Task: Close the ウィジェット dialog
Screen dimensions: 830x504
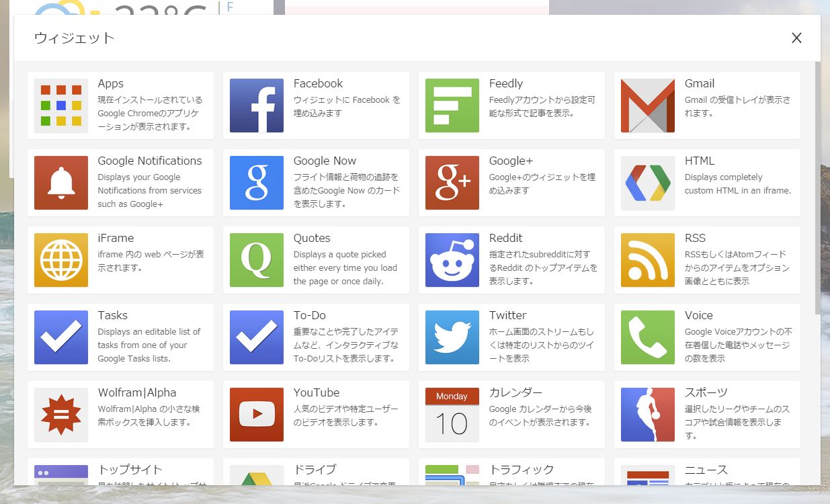Action: 796,38
